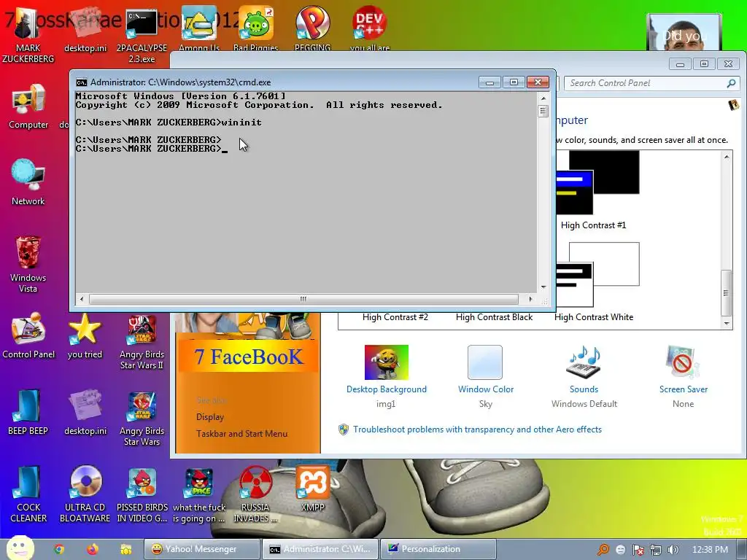Switch to Administrator cmd taskbar button

320,549
